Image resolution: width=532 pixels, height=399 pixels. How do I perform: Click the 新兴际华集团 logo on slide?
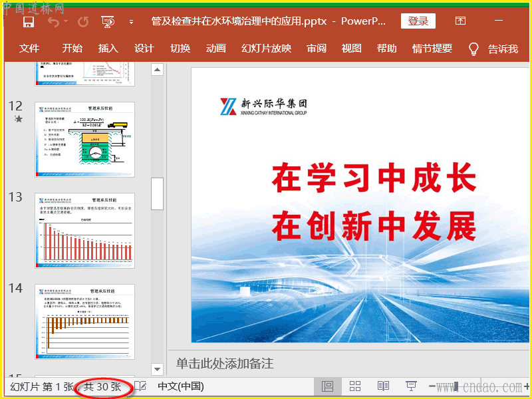coord(263,106)
